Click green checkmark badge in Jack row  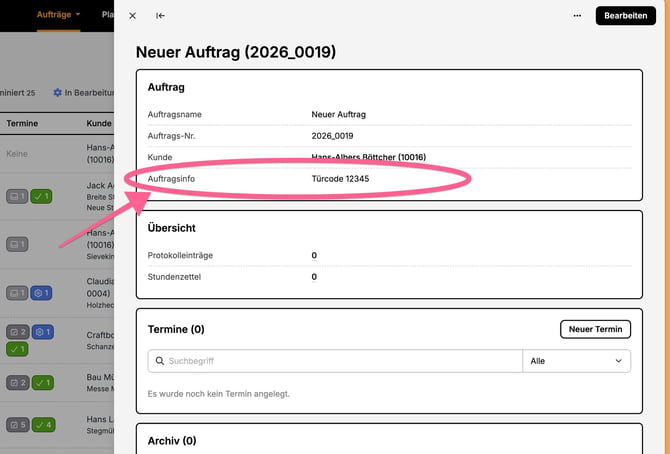(41, 196)
